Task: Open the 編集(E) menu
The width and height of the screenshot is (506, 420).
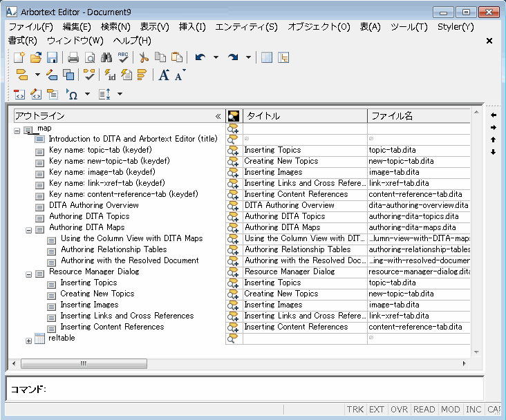Action: tap(77, 27)
